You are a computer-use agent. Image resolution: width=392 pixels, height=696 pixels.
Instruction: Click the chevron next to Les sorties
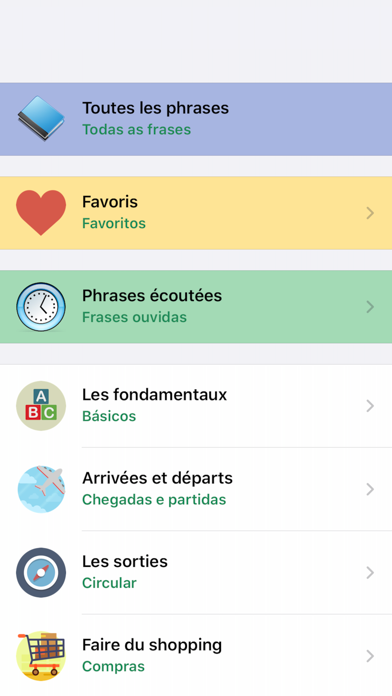[x=370, y=573]
